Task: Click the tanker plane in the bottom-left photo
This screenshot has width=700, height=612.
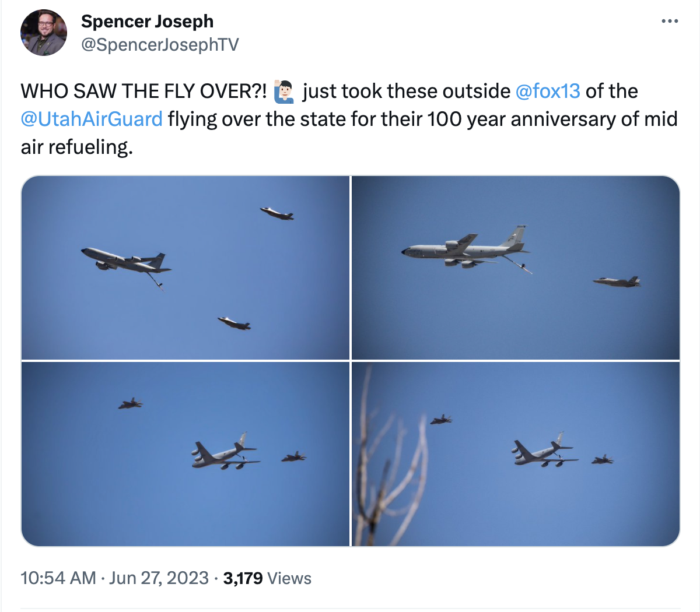Action: tap(225, 453)
